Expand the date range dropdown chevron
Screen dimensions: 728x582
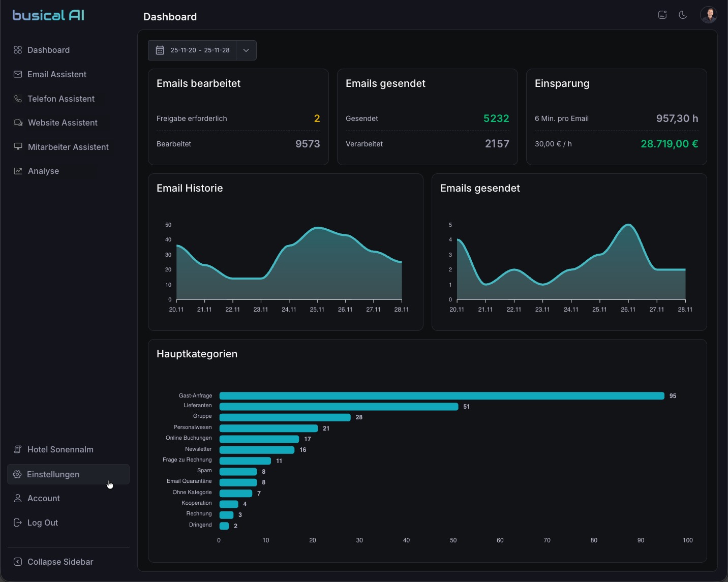(246, 50)
